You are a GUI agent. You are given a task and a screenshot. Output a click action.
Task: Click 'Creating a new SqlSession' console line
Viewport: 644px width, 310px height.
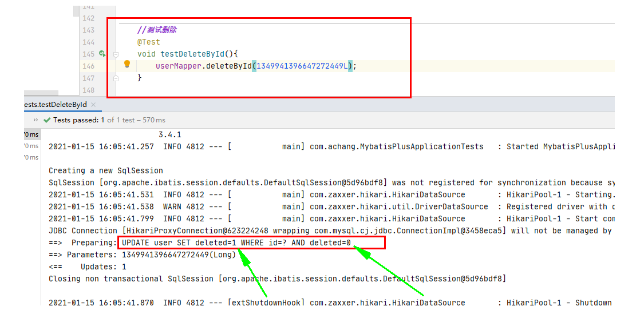coord(105,170)
